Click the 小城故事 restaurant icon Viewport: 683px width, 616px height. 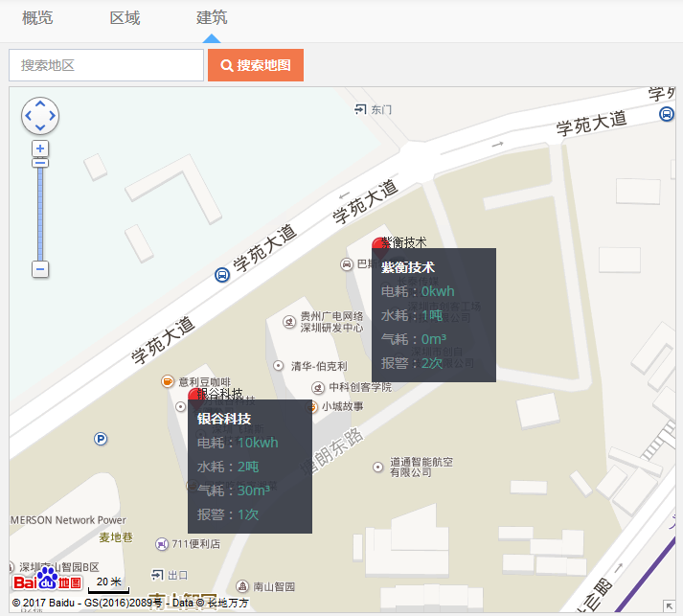point(312,407)
